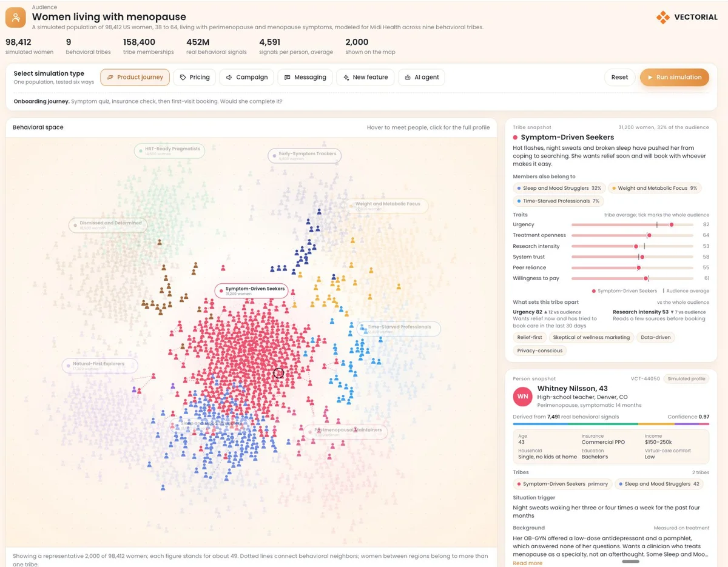The image size is (728, 567).
Task: Click the Natural-First Explorers tribe label
Action: tap(100, 366)
